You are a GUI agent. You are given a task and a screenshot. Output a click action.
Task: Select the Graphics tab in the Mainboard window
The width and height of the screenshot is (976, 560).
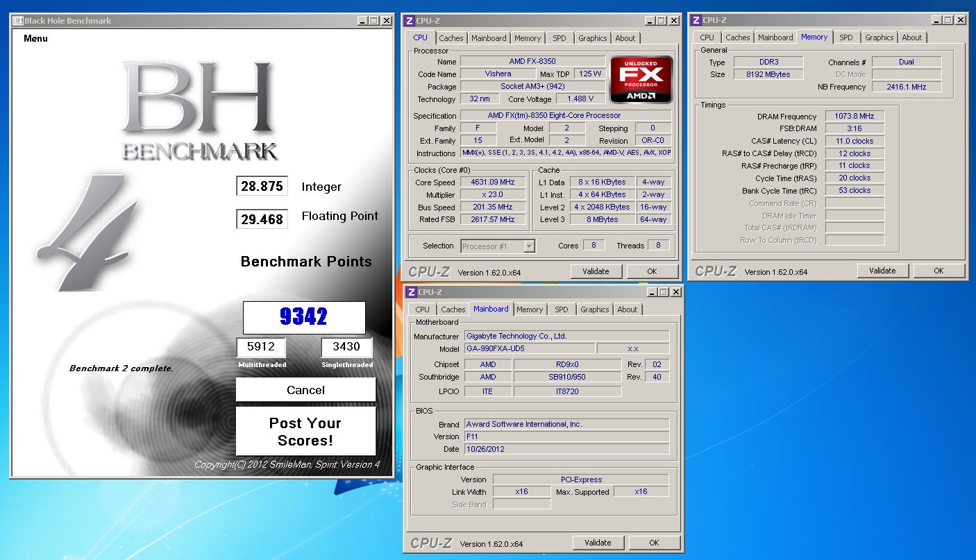point(594,309)
